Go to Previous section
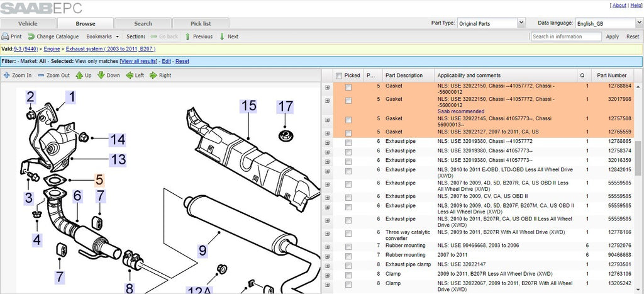 click(199, 37)
